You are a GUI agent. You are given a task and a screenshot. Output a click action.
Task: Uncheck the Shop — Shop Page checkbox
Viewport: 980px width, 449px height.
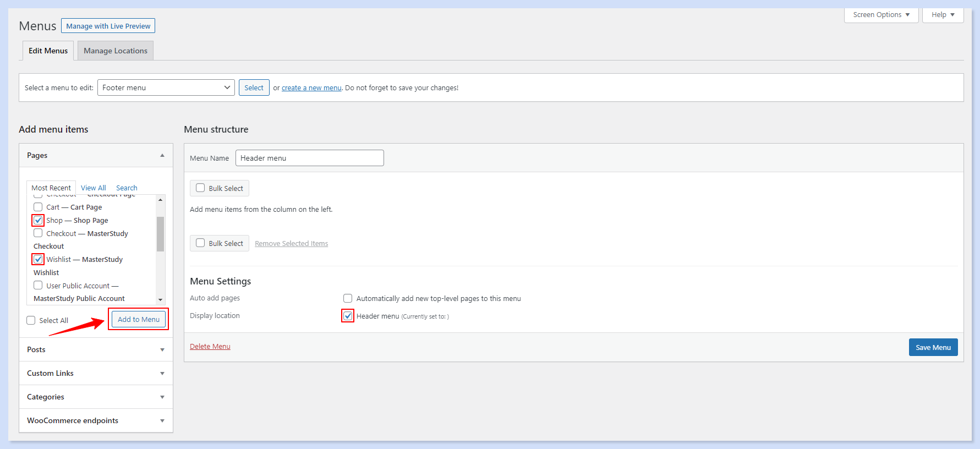(38, 220)
